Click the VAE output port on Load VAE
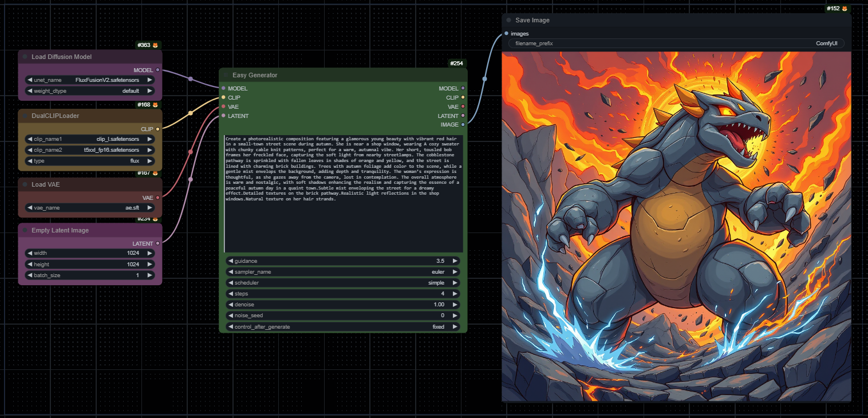 tap(158, 198)
